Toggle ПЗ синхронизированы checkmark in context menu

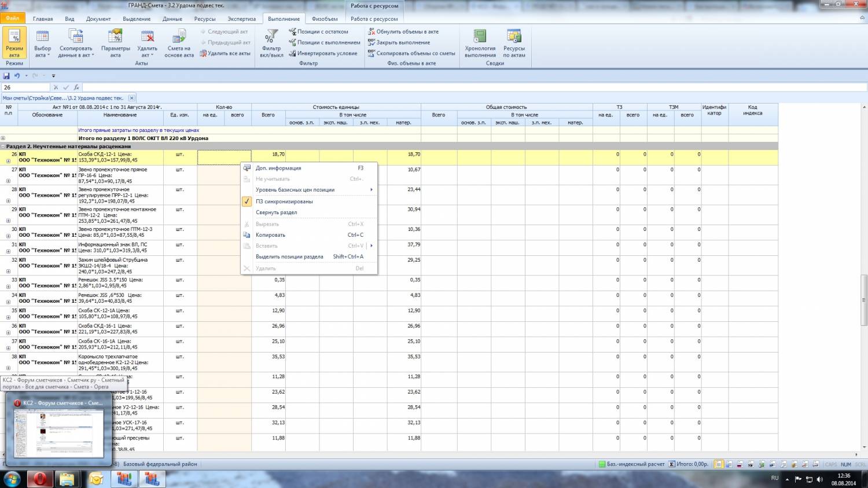tap(284, 201)
